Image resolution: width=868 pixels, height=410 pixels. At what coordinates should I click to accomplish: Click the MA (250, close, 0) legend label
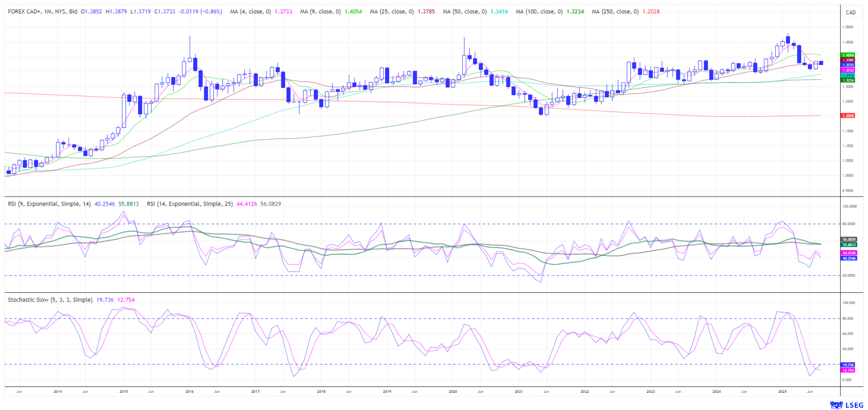(615, 12)
